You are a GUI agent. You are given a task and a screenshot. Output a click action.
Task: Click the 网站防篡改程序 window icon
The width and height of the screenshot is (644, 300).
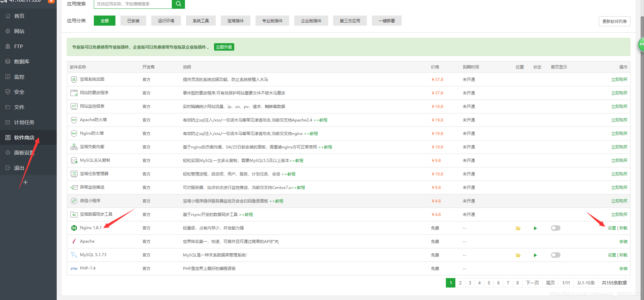(x=74, y=93)
